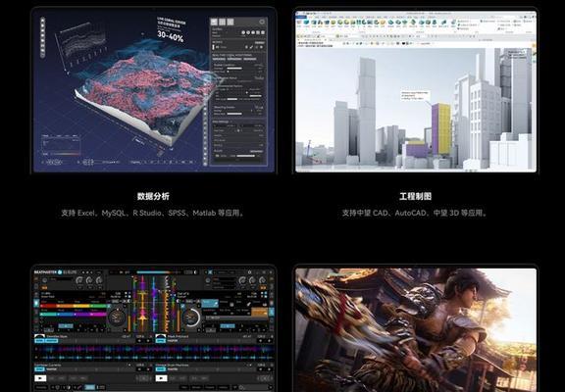Click the inset line chart in the visualization
This screenshot has height=392, width=565.
(82, 46)
